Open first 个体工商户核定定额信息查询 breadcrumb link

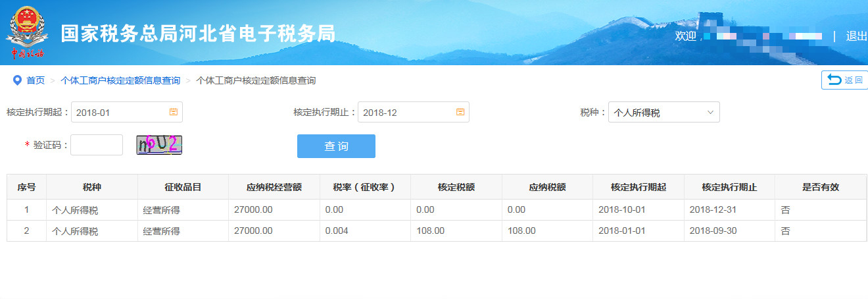[x=120, y=80]
